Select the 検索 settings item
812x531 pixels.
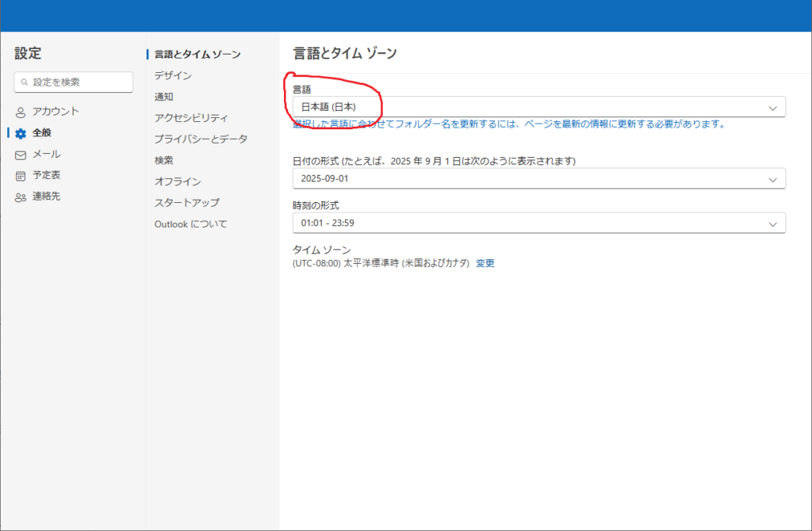point(164,160)
